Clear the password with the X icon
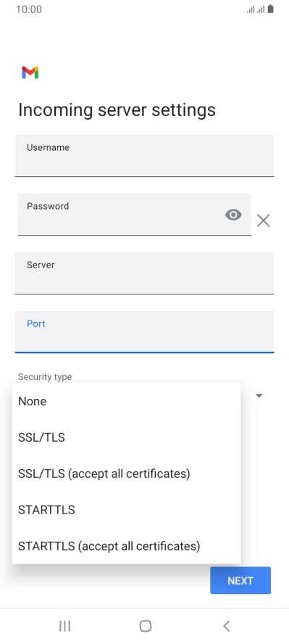This screenshot has width=289, height=644. [x=263, y=220]
